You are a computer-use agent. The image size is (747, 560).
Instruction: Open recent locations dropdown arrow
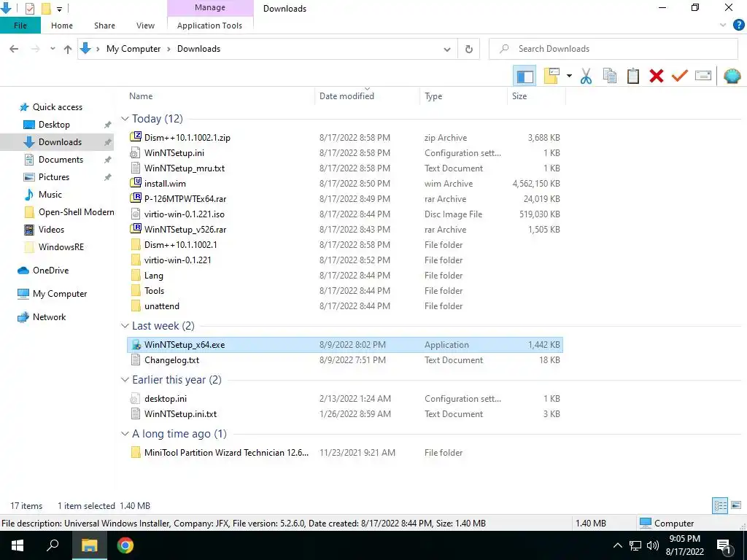(x=53, y=49)
